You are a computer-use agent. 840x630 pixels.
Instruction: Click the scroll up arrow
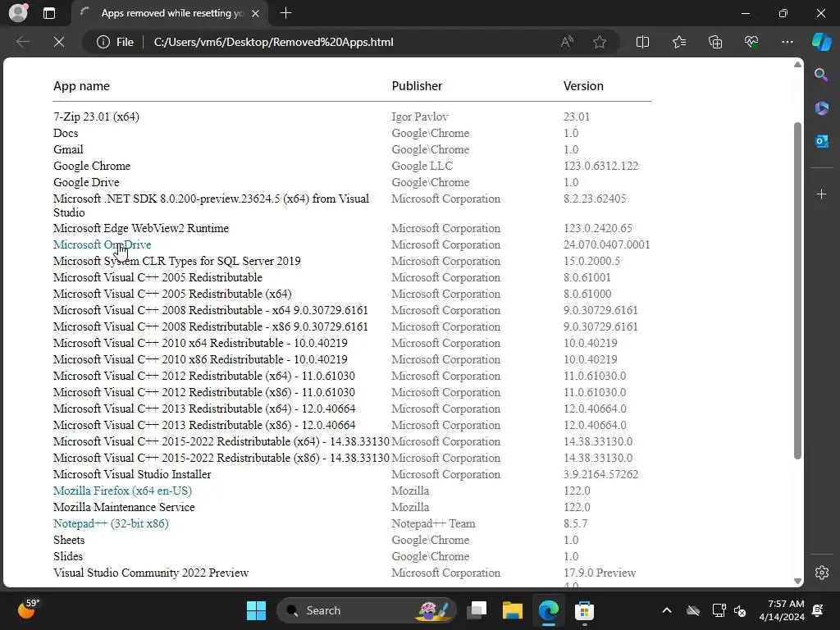(797, 64)
